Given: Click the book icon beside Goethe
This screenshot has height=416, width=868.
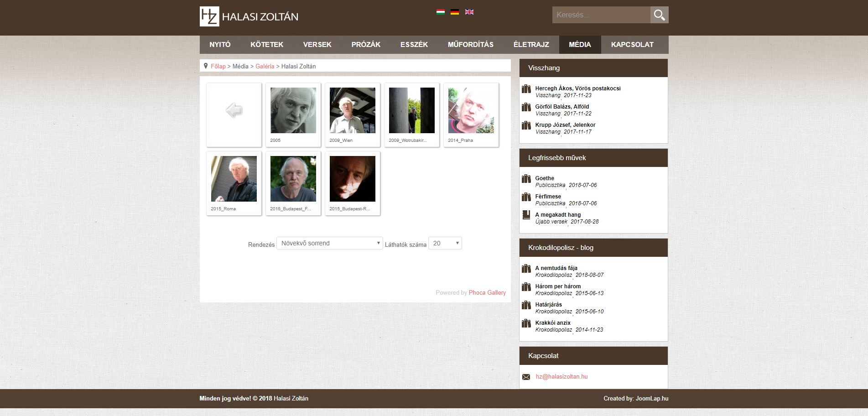Looking at the screenshot, I should pos(526,179).
